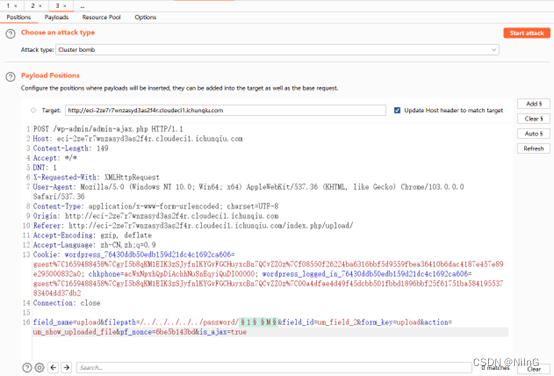Go to previous search match arrow
Image resolution: width=554 pixels, height=376 pixels.
click(53, 368)
